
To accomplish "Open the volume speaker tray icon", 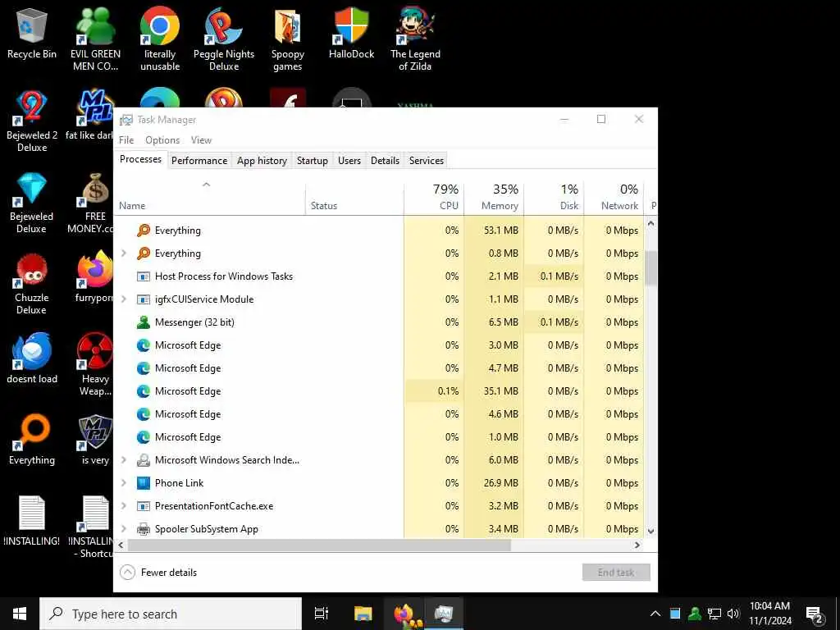I will click(733, 614).
